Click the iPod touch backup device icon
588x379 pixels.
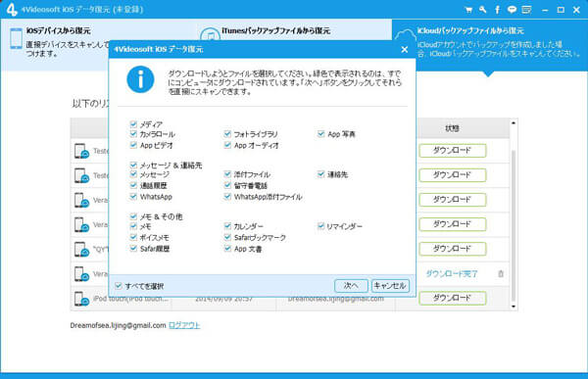81,299
